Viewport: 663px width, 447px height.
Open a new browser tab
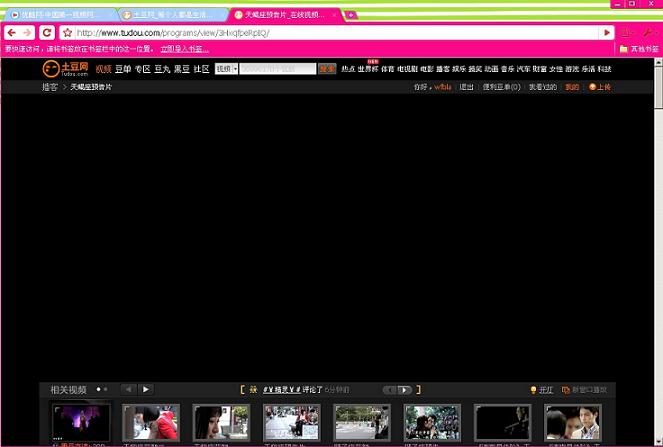(350, 15)
